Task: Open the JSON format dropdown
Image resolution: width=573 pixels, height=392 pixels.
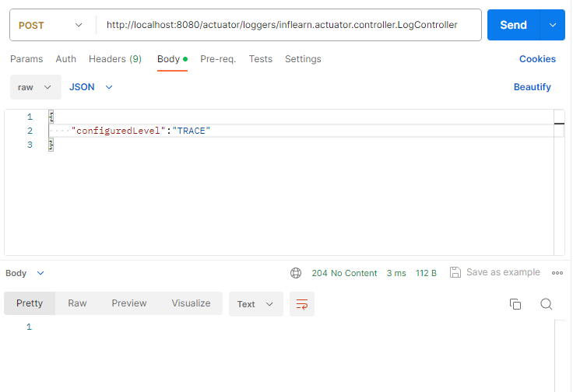Action: 91,87
